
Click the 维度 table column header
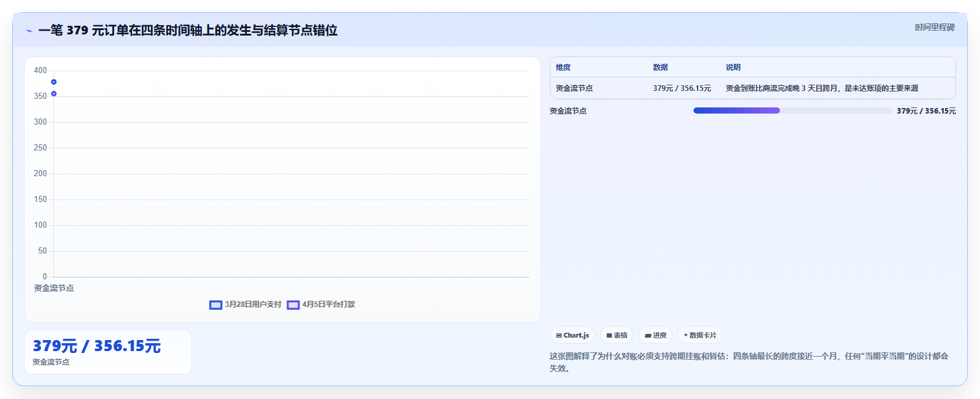pyautogui.click(x=563, y=68)
